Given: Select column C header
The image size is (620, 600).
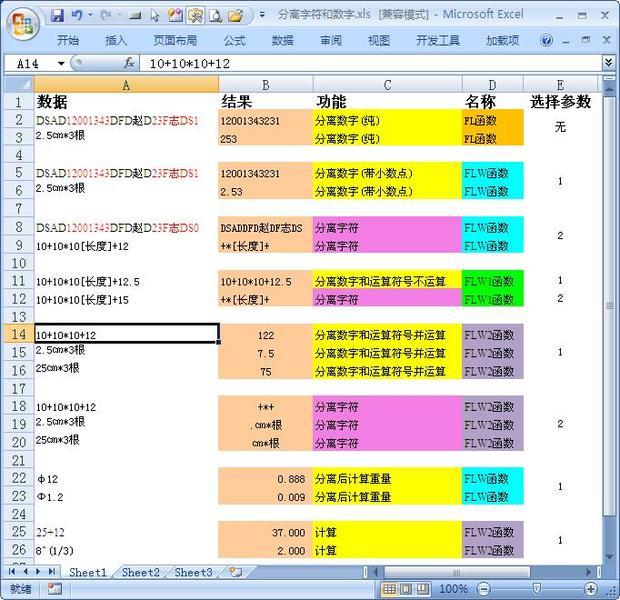Looking at the screenshot, I should (387, 85).
